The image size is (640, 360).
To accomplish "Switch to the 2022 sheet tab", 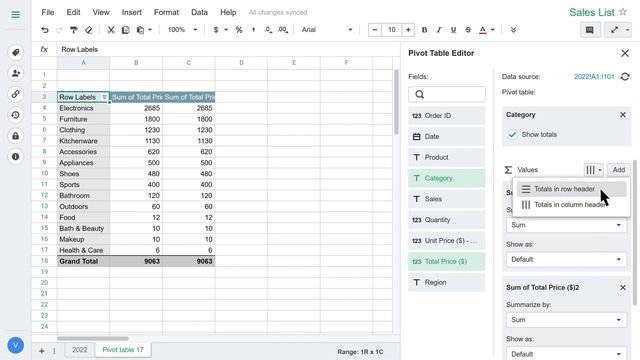I will (x=80, y=350).
